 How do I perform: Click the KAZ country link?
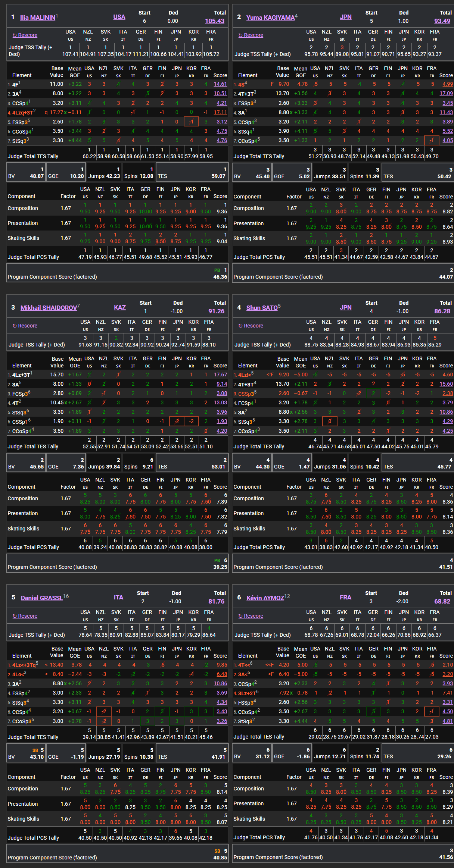coord(119,307)
